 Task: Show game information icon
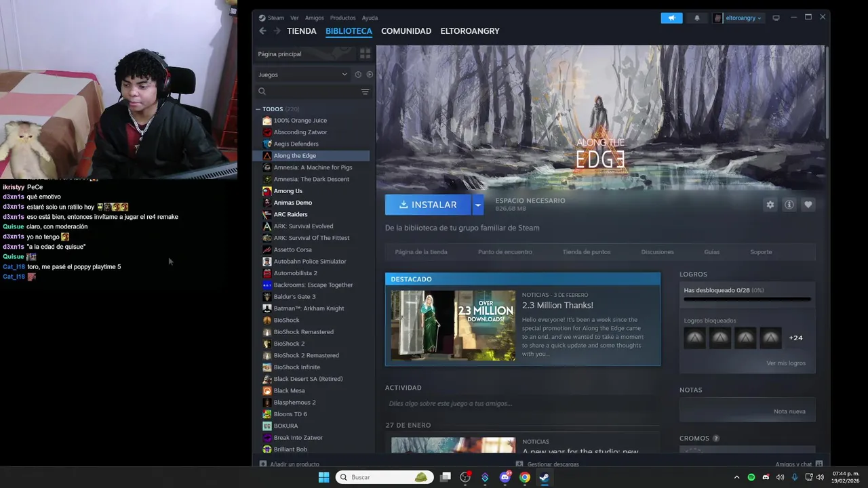pos(789,205)
